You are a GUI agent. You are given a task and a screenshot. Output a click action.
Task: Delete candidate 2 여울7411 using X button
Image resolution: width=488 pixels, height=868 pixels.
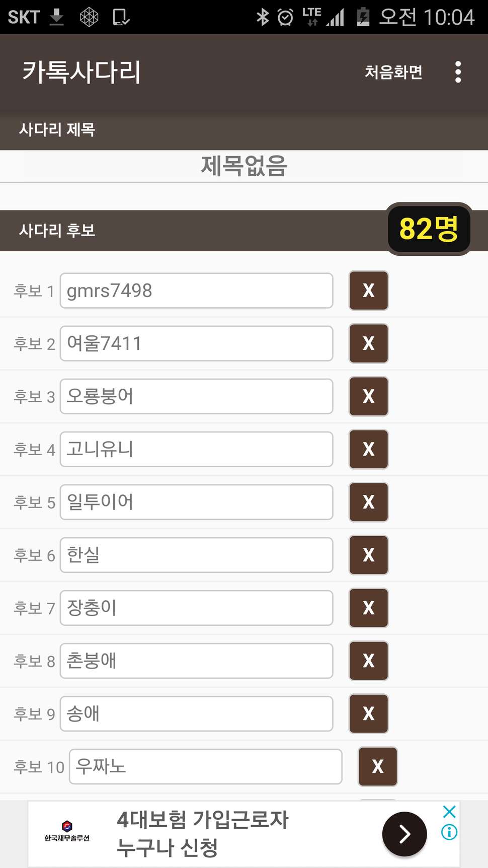click(x=369, y=343)
